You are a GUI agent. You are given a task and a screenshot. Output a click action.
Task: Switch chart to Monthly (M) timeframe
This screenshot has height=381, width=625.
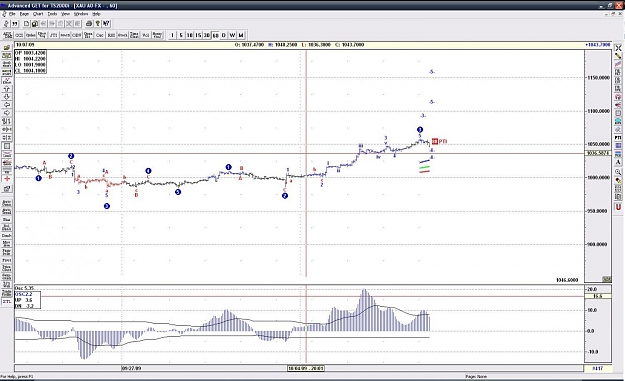241,35
